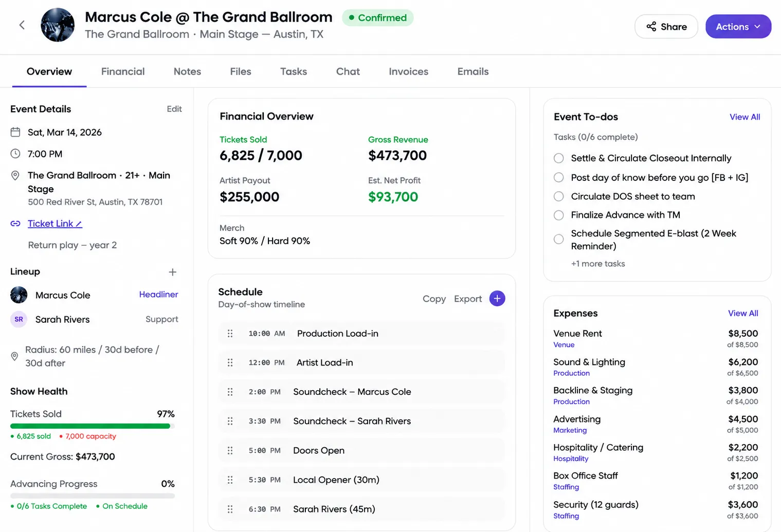The height and width of the screenshot is (532, 781).
Task: Go to the Chat tab
Action: (x=348, y=71)
